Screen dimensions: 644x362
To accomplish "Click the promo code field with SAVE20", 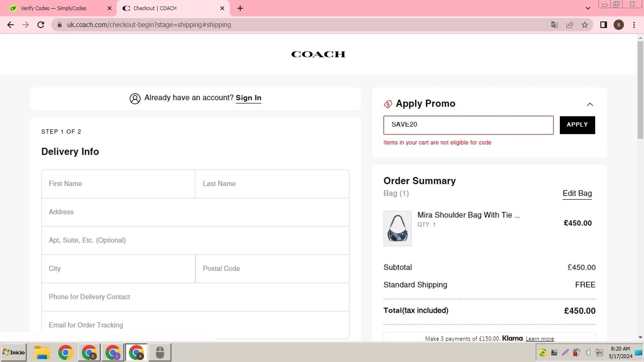I will coord(468,125).
